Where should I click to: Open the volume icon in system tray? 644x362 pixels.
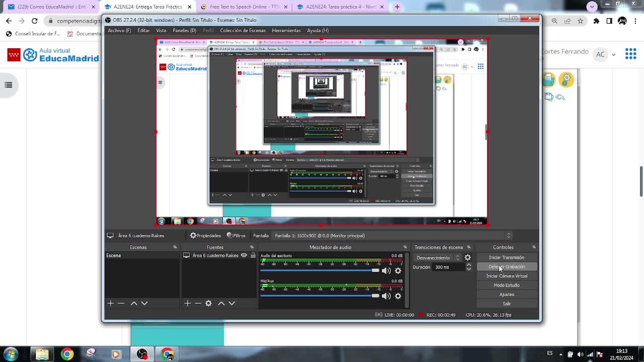tap(581, 354)
